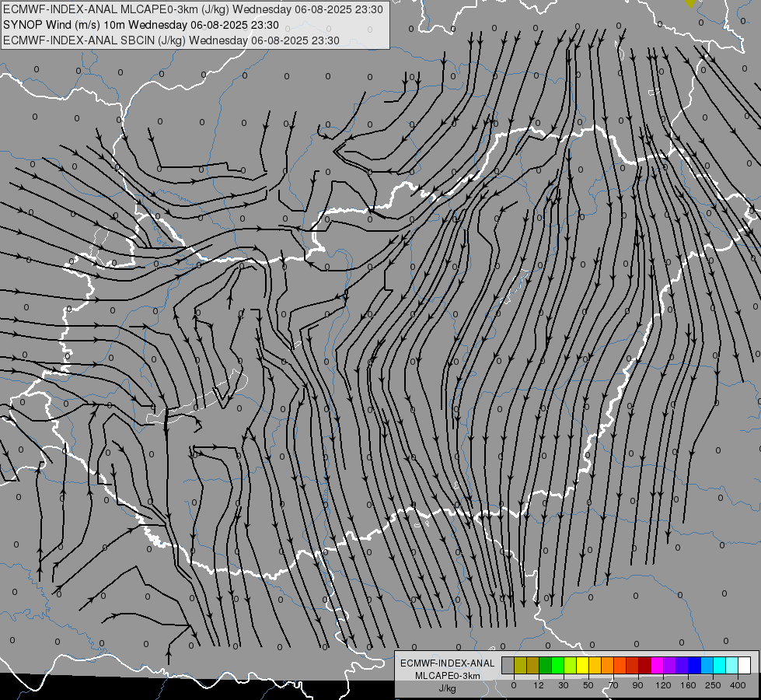This screenshot has height=700, width=761.
Task: Click the legend title 'ECMWF-INDEX-ANAL'
Action: click(448, 663)
